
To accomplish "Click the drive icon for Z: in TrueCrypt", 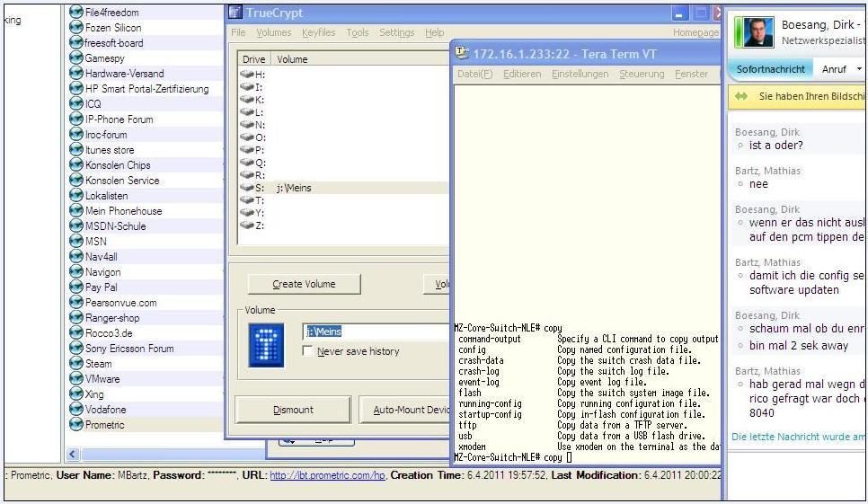I will tap(247, 225).
